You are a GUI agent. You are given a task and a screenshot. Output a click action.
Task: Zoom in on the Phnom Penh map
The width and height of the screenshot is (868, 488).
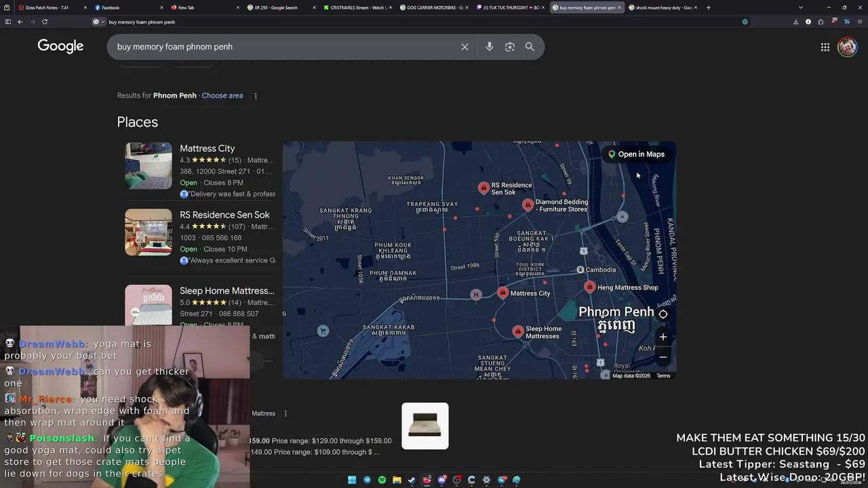tap(663, 337)
